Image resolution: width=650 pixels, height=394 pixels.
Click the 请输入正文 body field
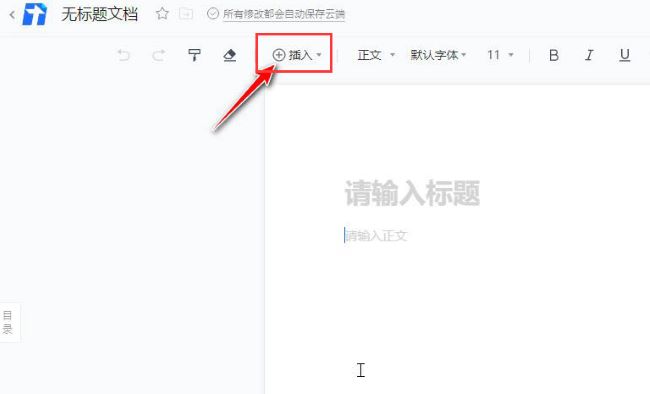pos(376,236)
